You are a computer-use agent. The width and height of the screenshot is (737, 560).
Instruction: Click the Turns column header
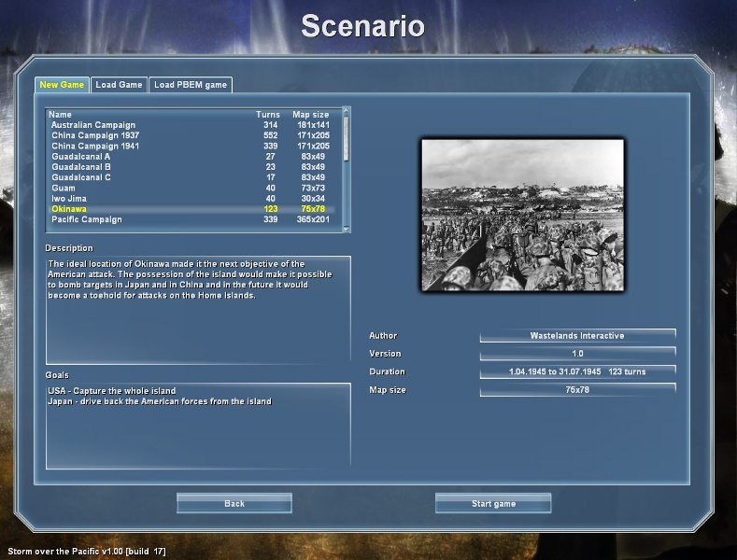pos(268,115)
